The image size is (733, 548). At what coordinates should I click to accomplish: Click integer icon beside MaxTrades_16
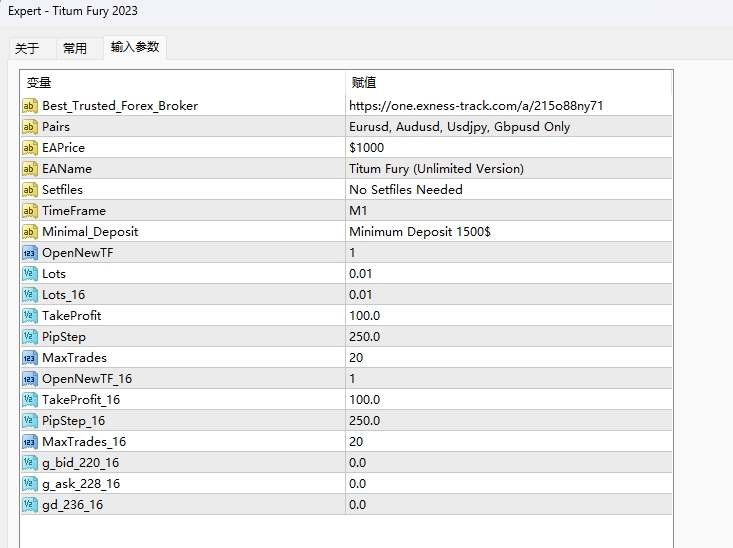tap(29, 442)
